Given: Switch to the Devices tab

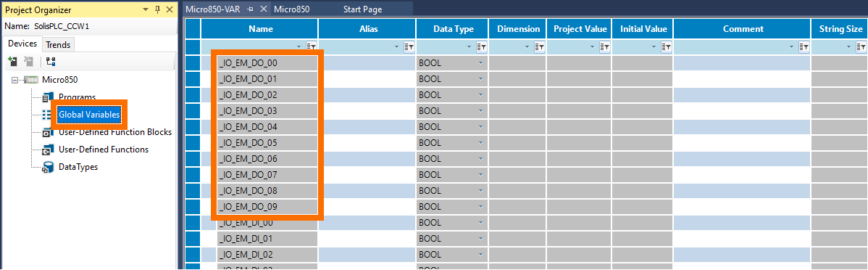Looking at the screenshot, I should 22,44.
